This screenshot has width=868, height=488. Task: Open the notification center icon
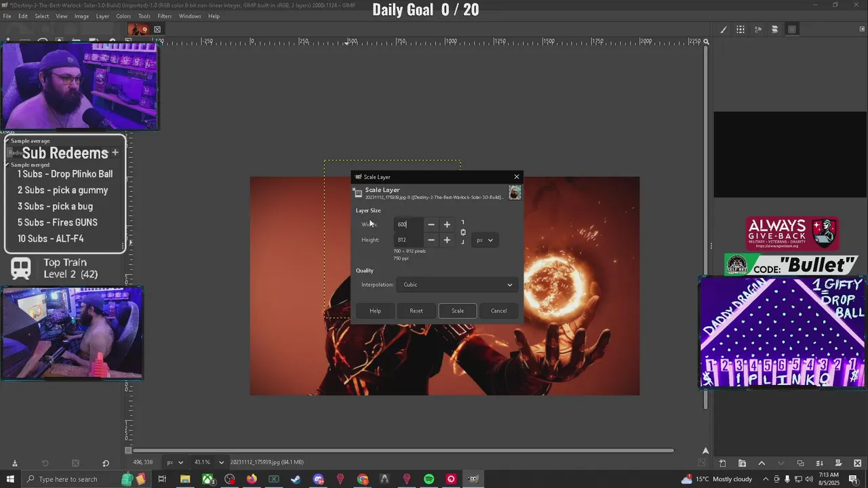coord(854,479)
